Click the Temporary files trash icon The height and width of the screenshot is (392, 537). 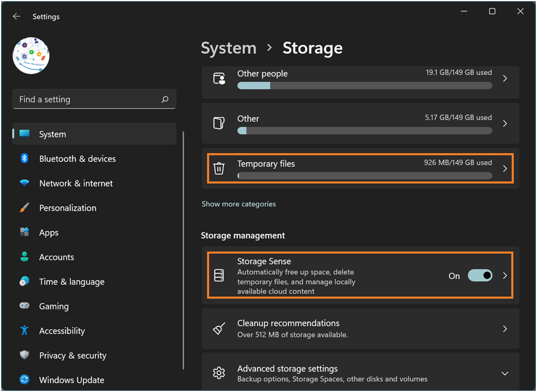(219, 168)
